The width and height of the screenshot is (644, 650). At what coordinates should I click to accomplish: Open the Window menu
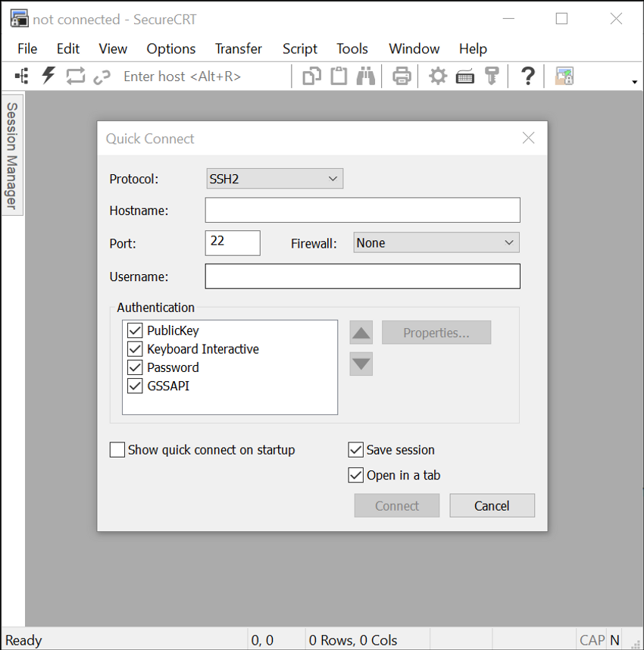click(x=414, y=48)
